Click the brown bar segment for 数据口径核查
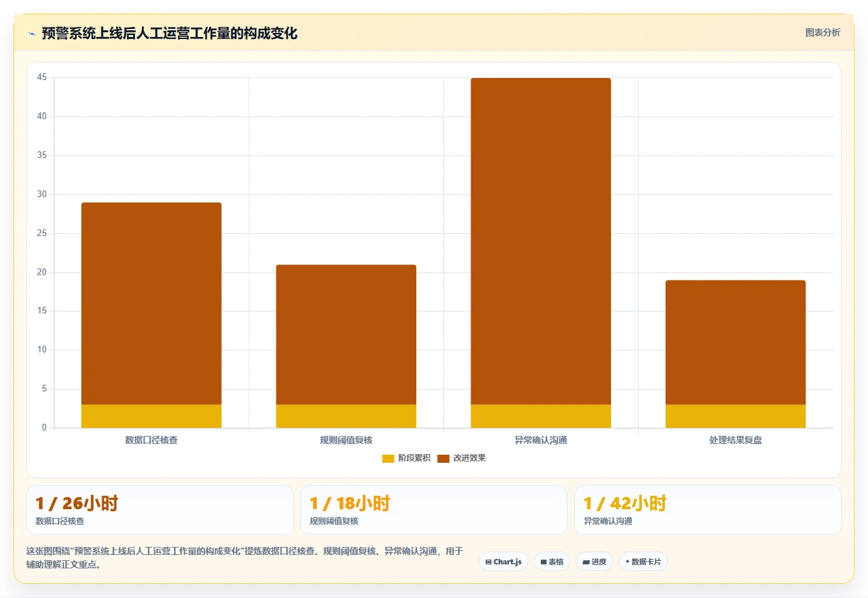 (151, 303)
